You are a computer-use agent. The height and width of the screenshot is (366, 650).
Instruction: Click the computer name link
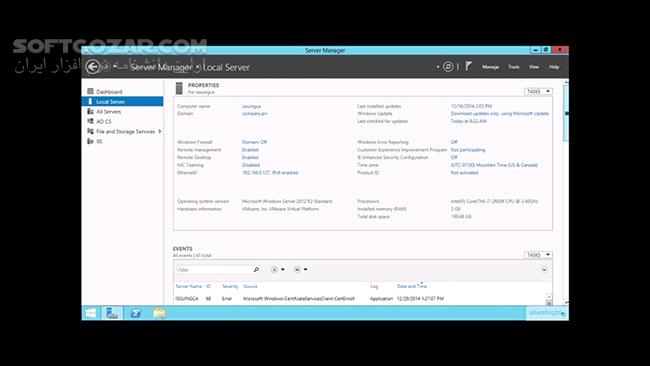pyautogui.click(x=251, y=106)
